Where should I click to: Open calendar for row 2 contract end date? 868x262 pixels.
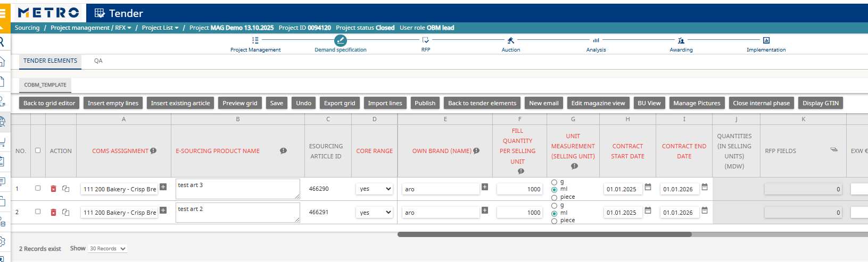(705, 210)
